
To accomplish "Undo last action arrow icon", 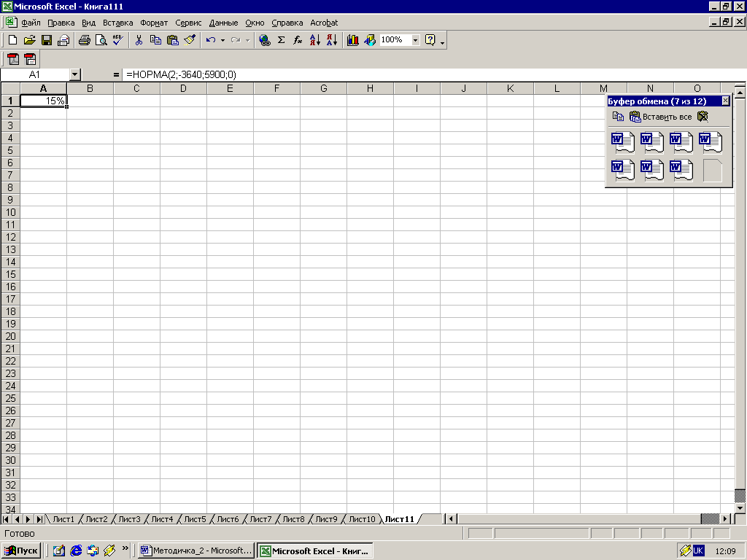I will click(x=211, y=40).
